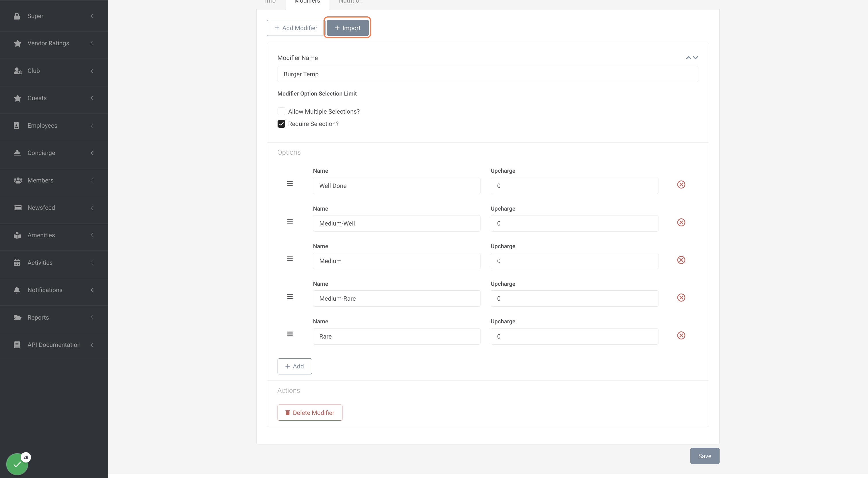The image size is (868, 478).
Task: Remove the Medium-Well option
Action: coord(681,222)
